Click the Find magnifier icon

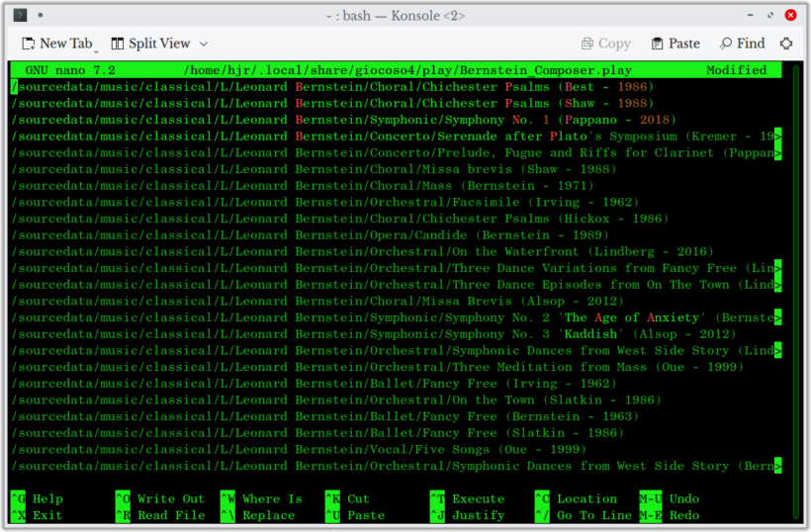click(x=726, y=44)
